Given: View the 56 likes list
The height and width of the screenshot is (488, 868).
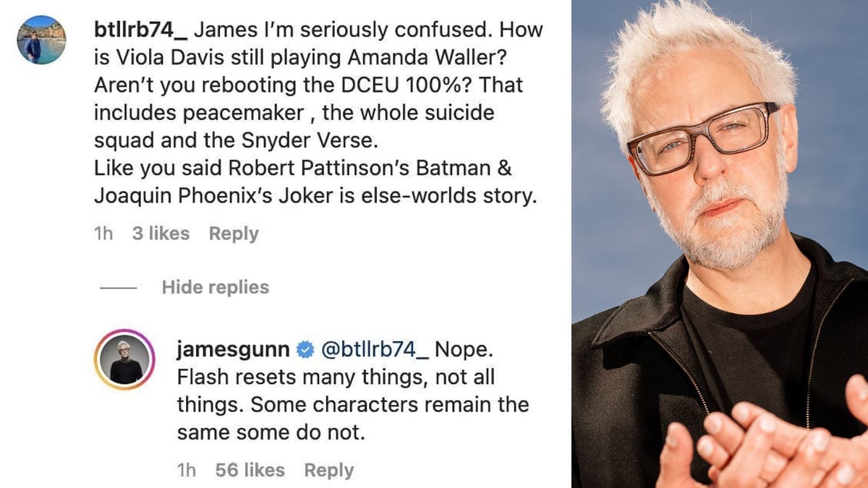Looking at the screenshot, I should click(x=250, y=470).
